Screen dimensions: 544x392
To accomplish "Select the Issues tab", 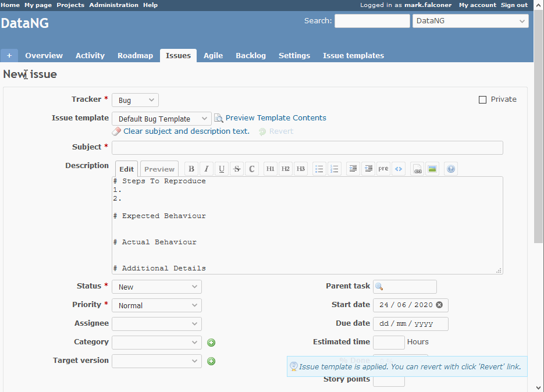I will (178, 55).
